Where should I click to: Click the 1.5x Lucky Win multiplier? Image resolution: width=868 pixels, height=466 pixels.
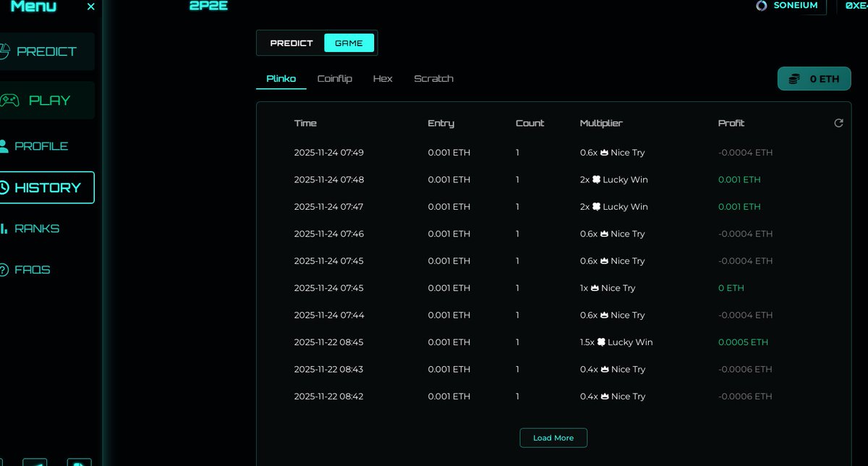coord(616,342)
